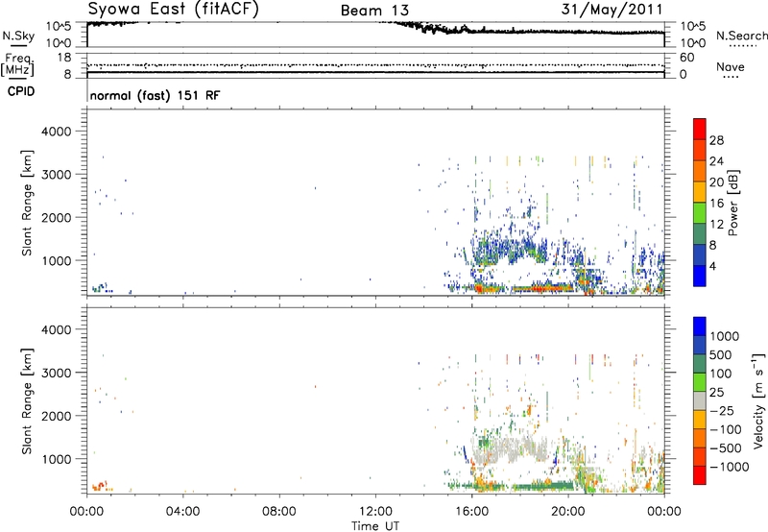Click the '04:00' time tick label
This screenshot has width=768, height=532.
[182, 512]
